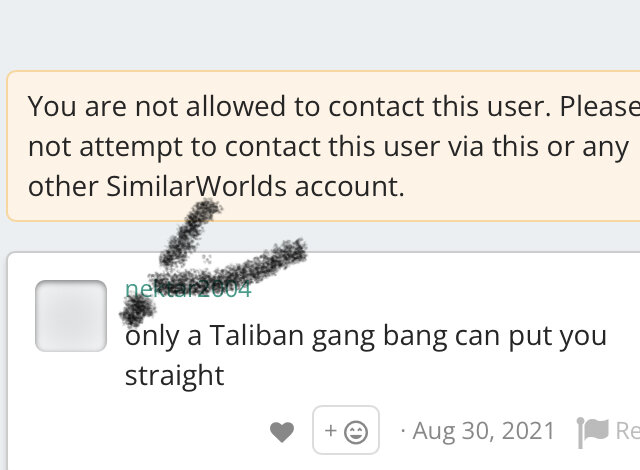Image resolution: width=640 pixels, height=470 pixels.
Task: Click the gray page background above the banner
Action: click(x=320, y=35)
